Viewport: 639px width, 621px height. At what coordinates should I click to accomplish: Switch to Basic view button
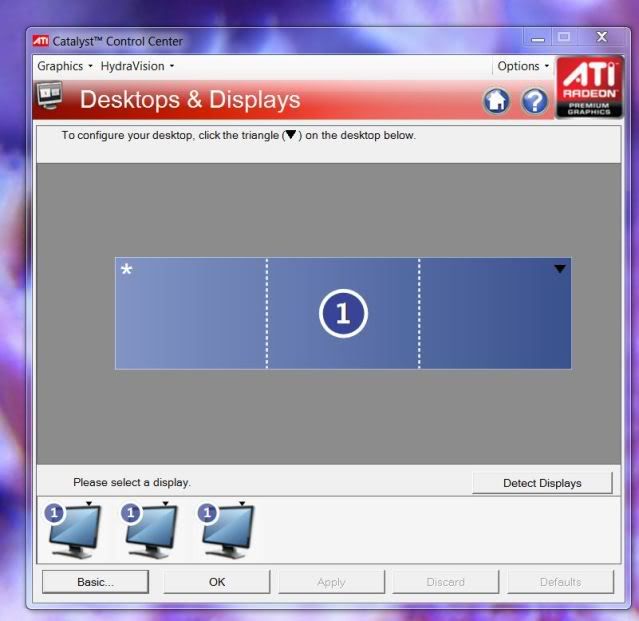coord(95,582)
